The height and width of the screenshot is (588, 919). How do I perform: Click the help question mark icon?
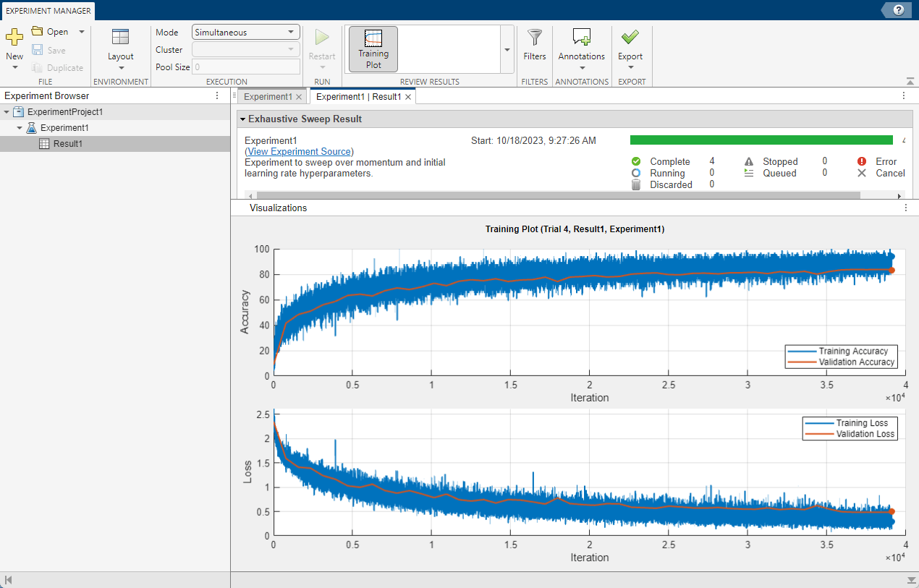click(899, 9)
